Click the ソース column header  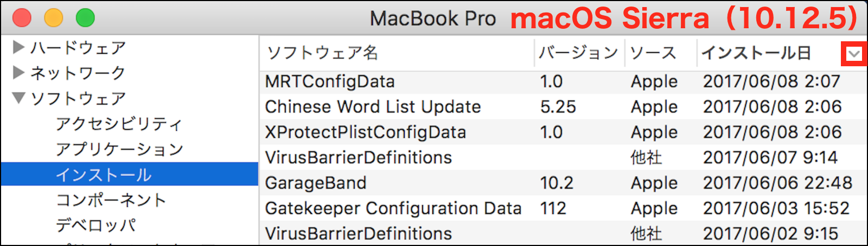tap(653, 53)
